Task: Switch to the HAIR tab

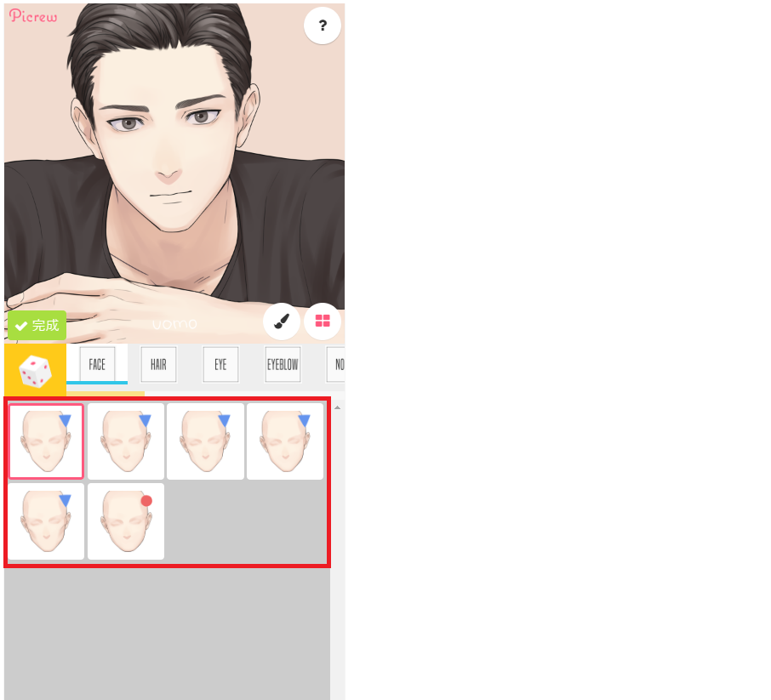Action: click(159, 364)
